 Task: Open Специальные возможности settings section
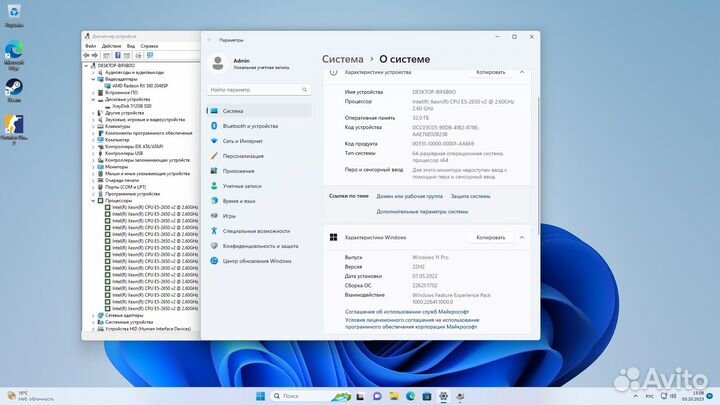pos(259,231)
